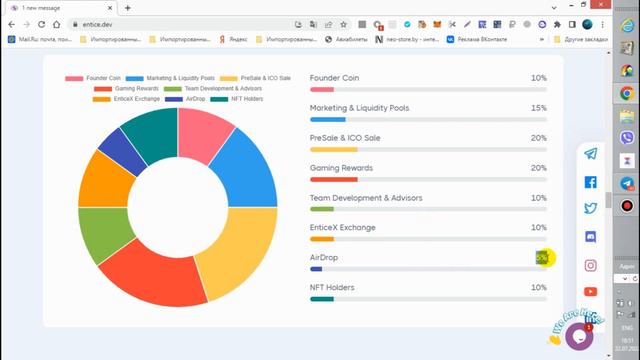Click the 'NFT Holders' heading
The image size is (640, 360).
pyautogui.click(x=332, y=287)
